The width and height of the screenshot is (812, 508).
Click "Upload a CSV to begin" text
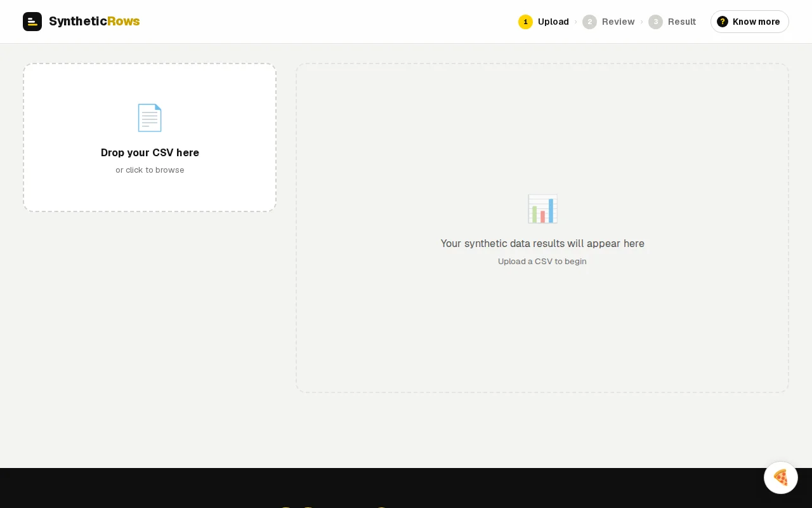click(542, 261)
